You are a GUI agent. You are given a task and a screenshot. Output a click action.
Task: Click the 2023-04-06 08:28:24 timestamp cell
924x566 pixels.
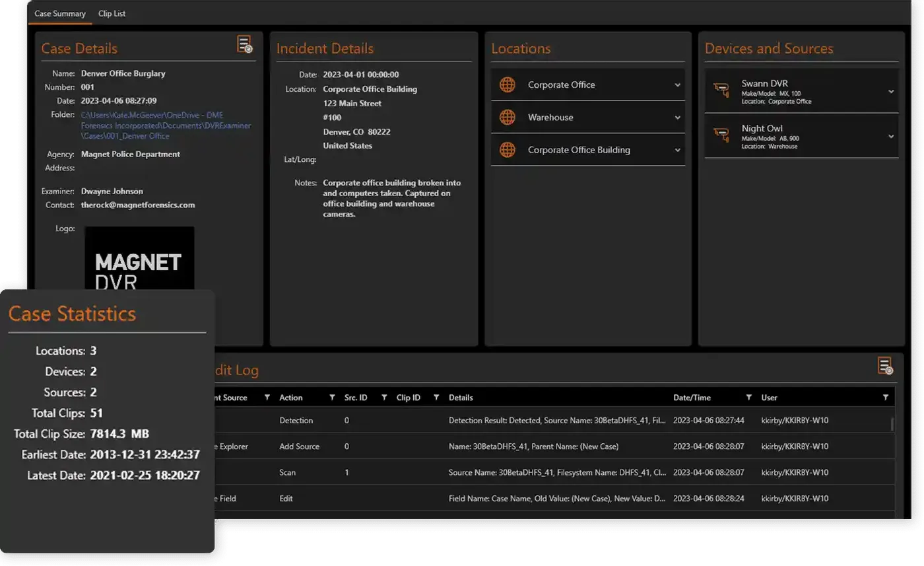pyautogui.click(x=709, y=499)
